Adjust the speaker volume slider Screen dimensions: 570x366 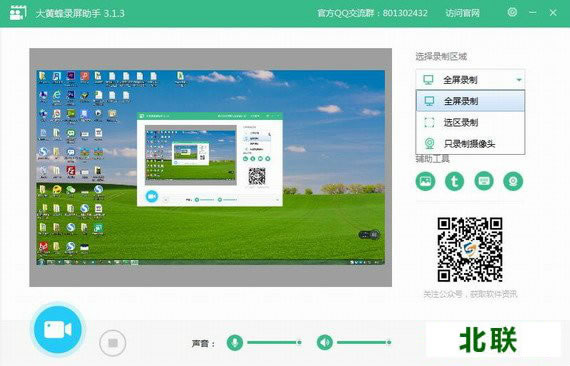click(364, 342)
